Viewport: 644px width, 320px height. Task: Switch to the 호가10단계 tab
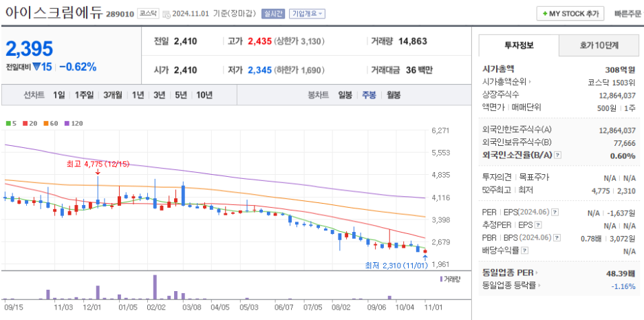pyautogui.click(x=599, y=45)
